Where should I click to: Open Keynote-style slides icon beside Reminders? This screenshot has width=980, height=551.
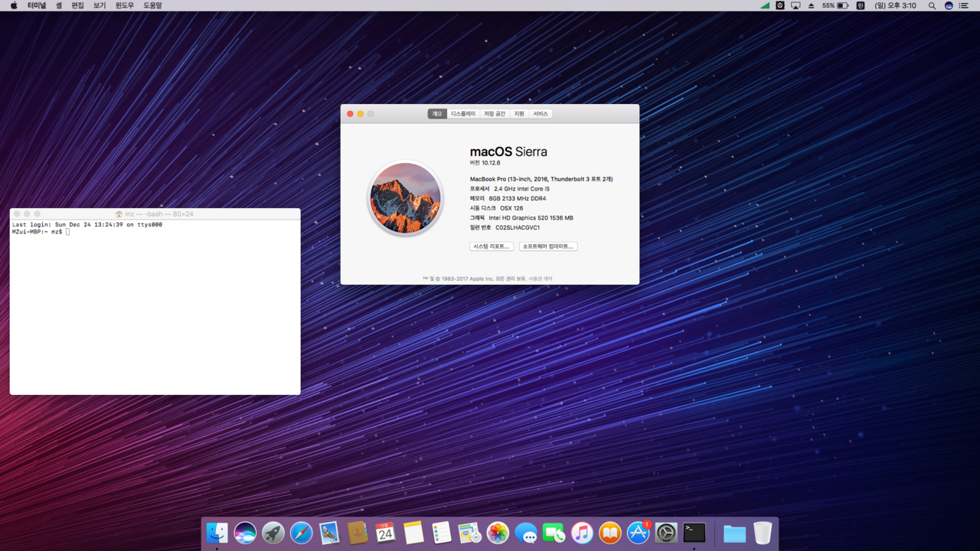(x=470, y=533)
